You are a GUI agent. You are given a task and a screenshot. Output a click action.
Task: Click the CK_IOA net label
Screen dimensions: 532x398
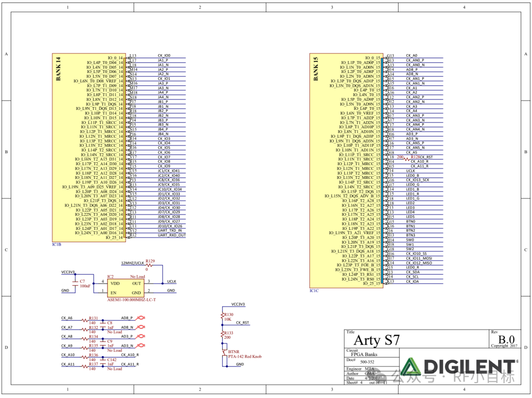tap(412, 281)
